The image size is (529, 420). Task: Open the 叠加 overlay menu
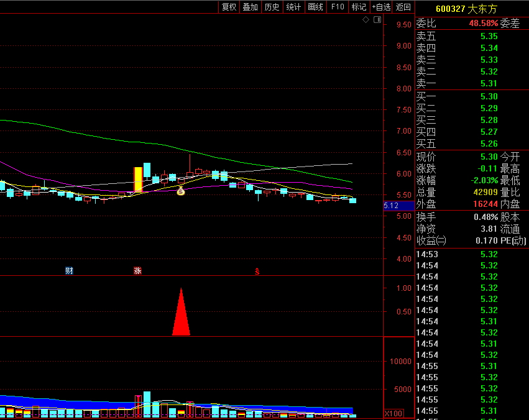click(251, 7)
